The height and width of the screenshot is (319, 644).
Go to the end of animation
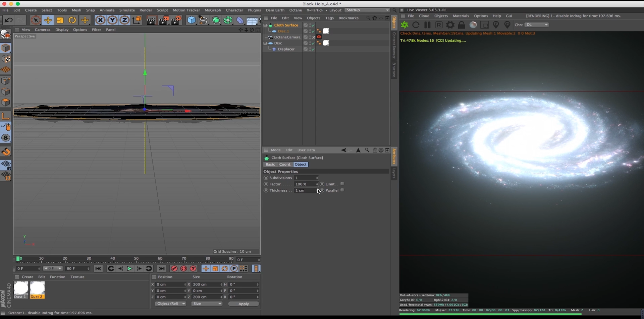point(161,269)
